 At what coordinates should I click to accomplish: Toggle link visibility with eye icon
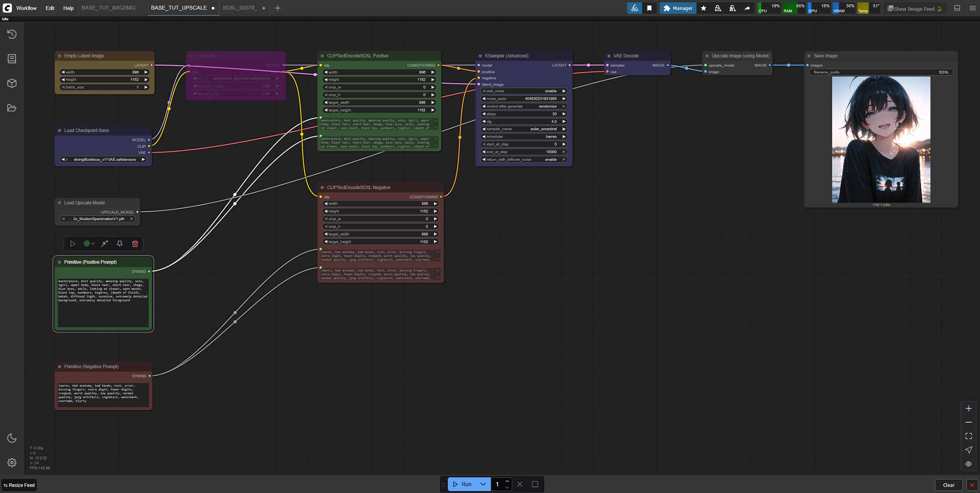pyautogui.click(x=969, y=464)
